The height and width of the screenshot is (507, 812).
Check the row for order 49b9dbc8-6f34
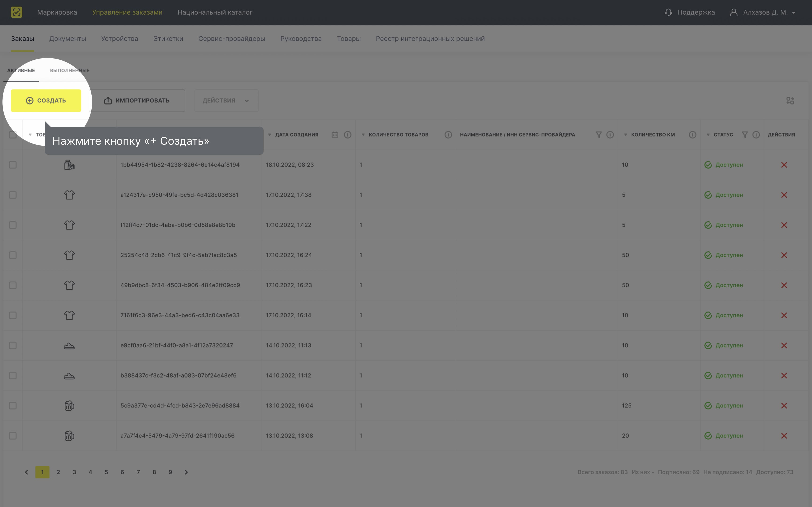[13, 285]
